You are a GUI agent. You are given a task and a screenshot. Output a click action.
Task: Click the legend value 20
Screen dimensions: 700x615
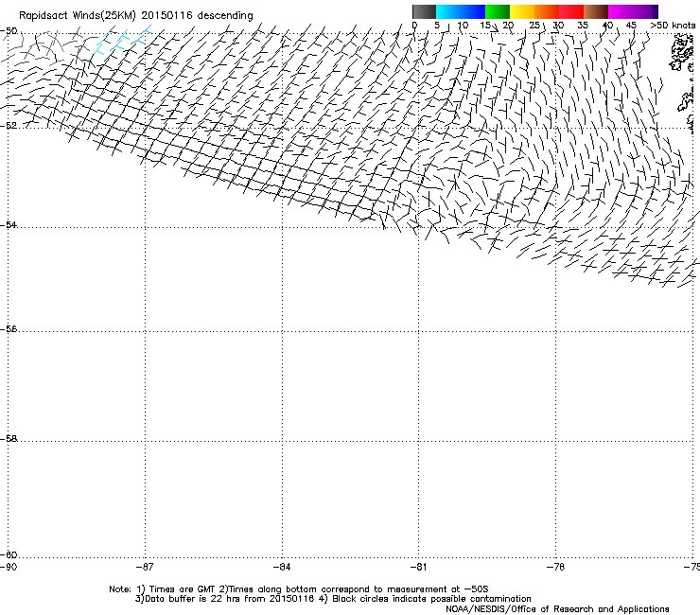[x=508, y=26]
